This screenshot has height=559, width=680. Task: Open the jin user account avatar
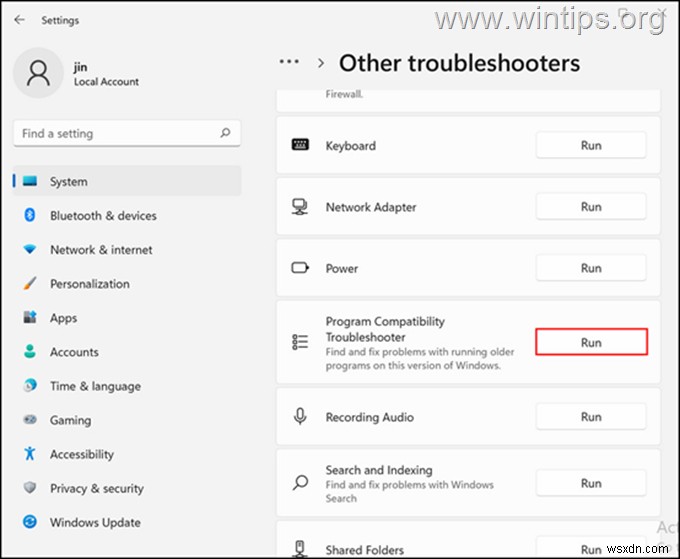click(38, 73)
